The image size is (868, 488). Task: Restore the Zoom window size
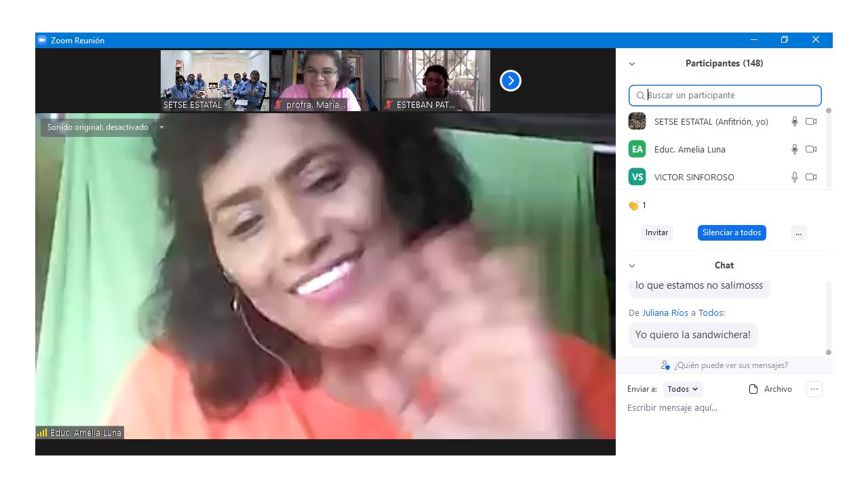(784, 40)
